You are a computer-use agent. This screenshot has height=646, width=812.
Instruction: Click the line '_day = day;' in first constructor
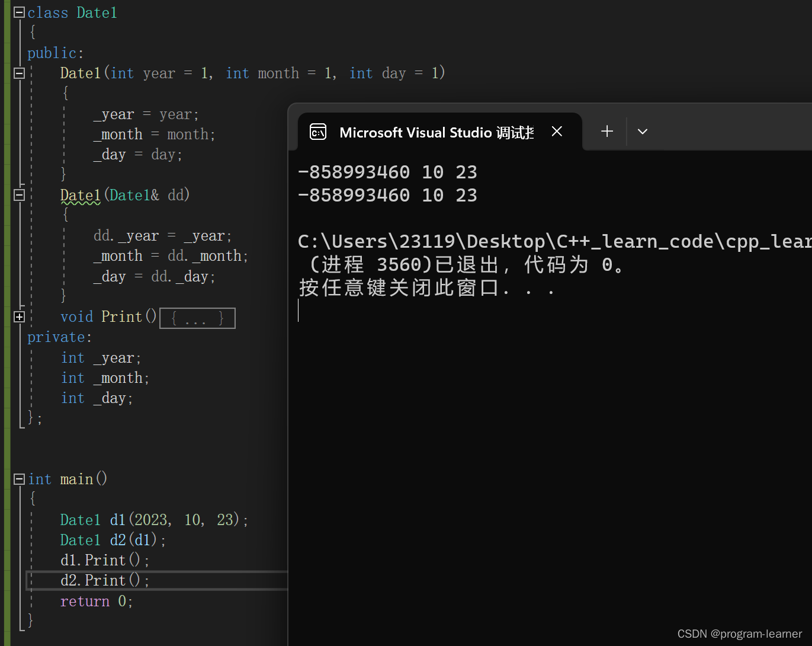tap(138, 155)
